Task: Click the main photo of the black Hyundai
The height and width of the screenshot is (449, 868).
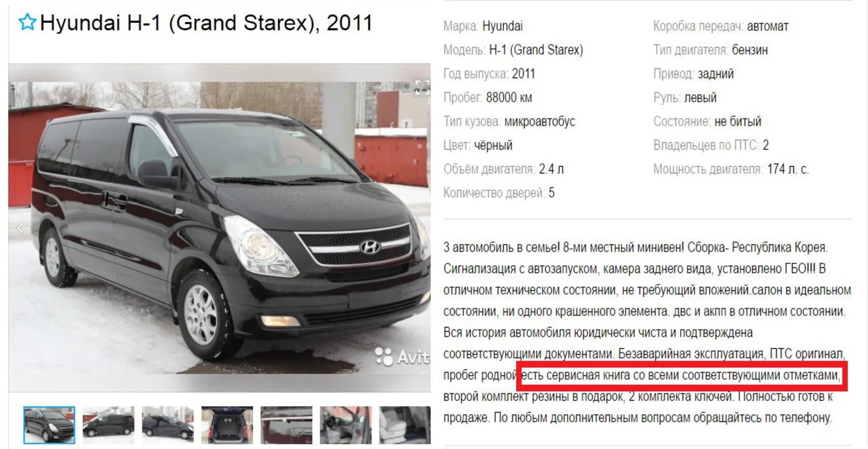Action: tap(219, 227)
